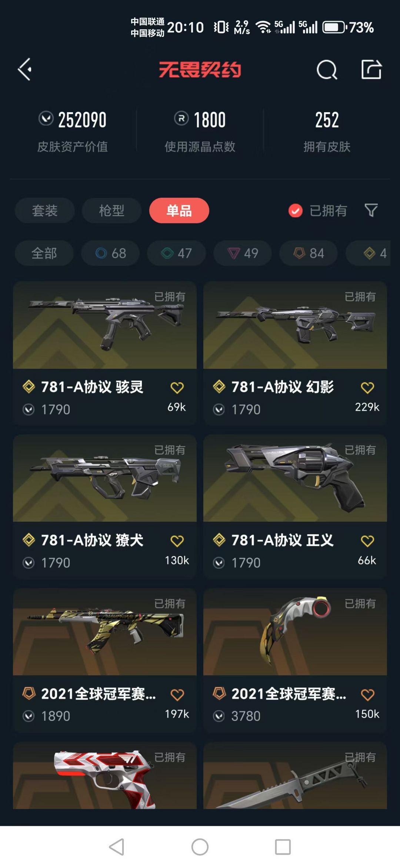
Task: Favorite the 781-A协议 幻影 skin heart
Action: coord(367,388)
